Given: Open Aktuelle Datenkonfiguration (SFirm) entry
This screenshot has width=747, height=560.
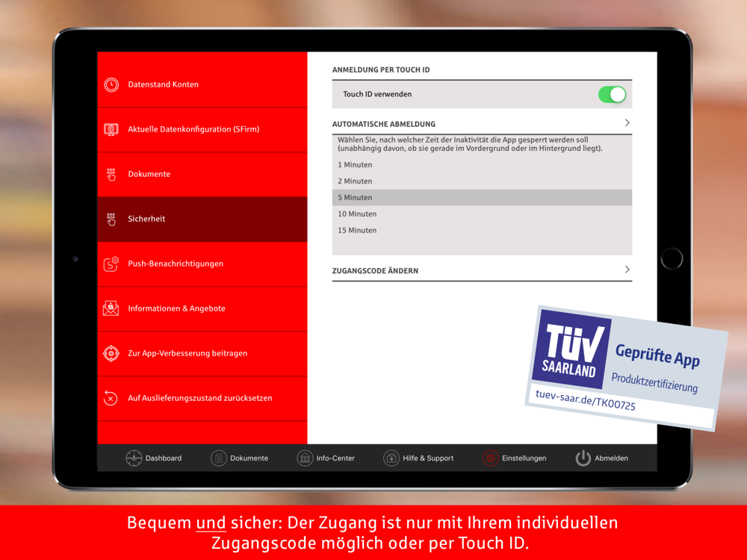Looking at the screenshot, I should [202, 129].
